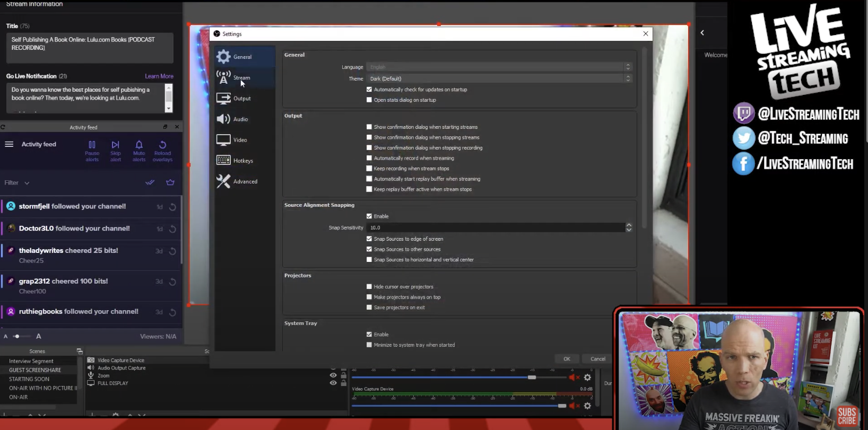This screenshot has width=868, height=430.
Task: Toggle System Tray Enable checkbox
Action: 369,335
